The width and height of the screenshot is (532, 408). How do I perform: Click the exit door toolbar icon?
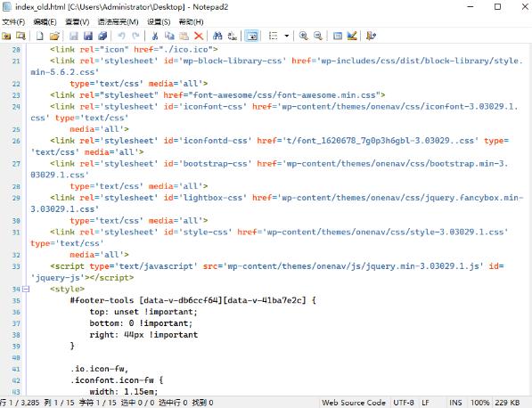pyautogui.click(x=371, y=36)
